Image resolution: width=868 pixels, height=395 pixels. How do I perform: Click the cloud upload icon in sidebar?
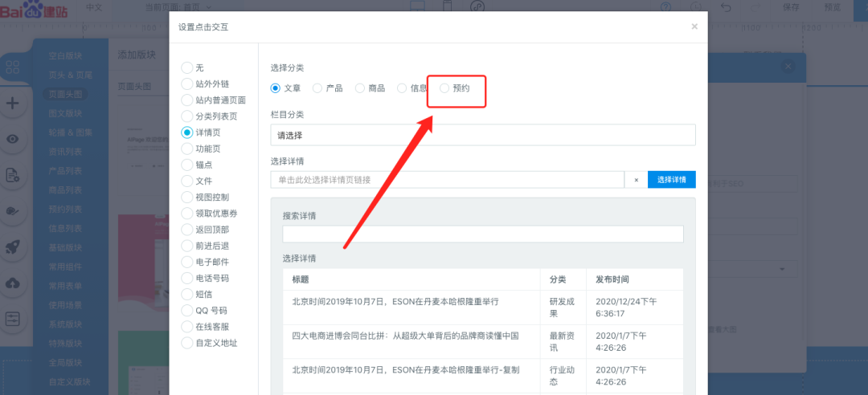pos(12,283)
